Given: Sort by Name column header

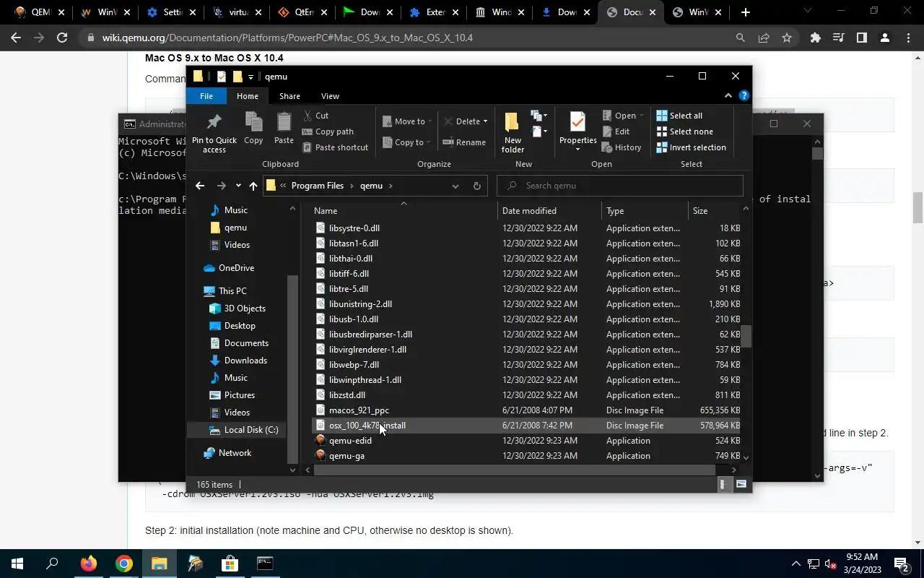Looking at the screenshot, I should click(404, 210).
